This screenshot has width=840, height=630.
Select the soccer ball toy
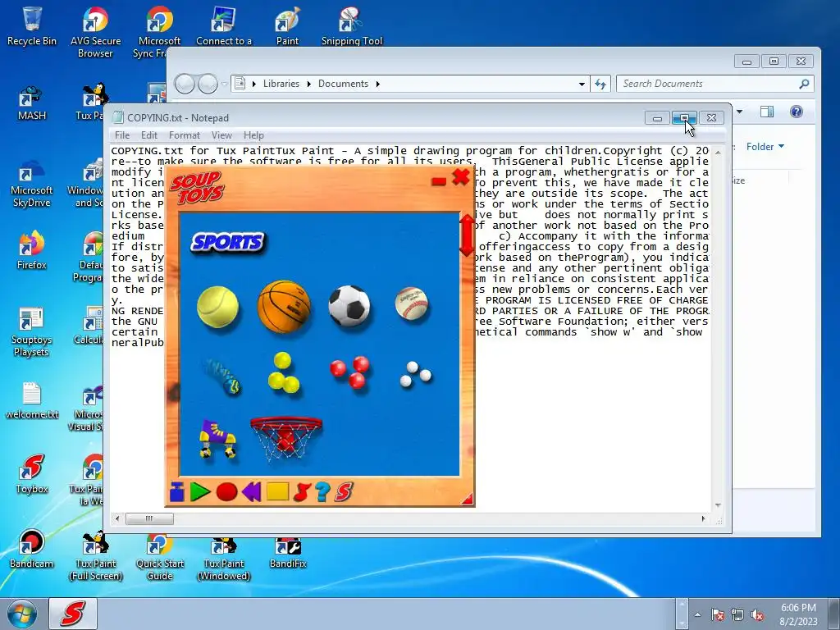pyautogui.click(x=349, y=306)
